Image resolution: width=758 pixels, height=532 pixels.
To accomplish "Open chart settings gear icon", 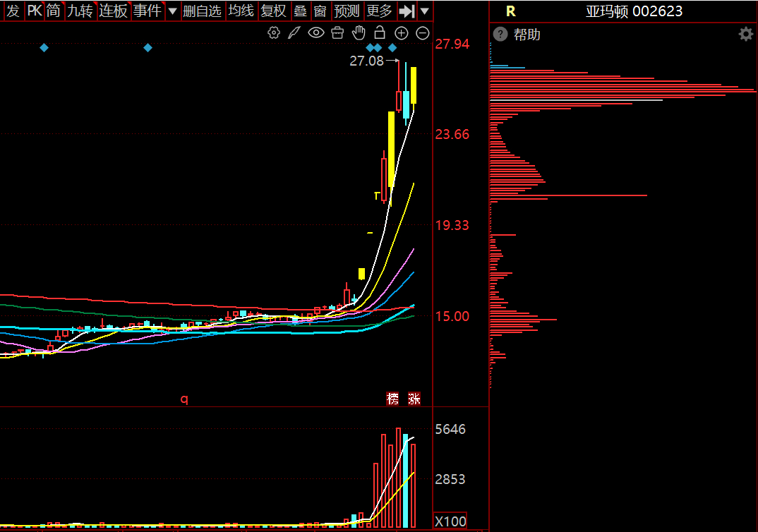I will coord(274,33).
